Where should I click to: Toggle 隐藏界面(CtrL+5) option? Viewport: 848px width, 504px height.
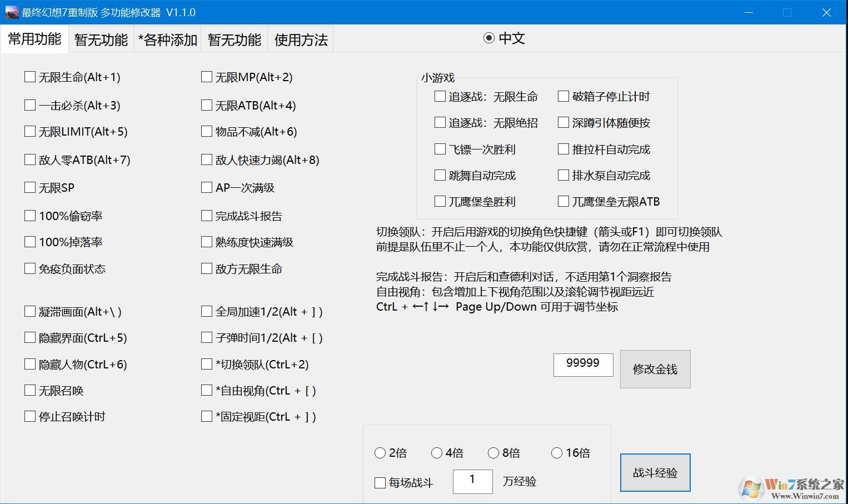point(30,337)
